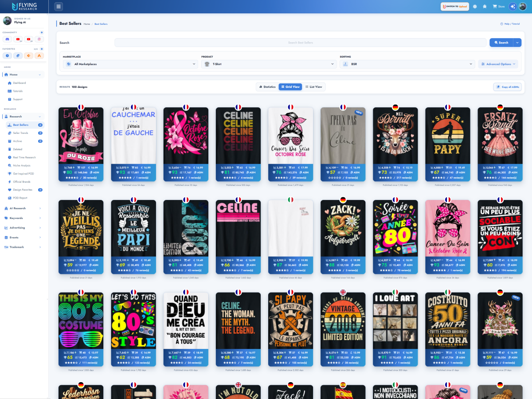This screenshot has height=399, width=532.
Task: Click the hamburger menu icon
Action: [x=59, y=6]
